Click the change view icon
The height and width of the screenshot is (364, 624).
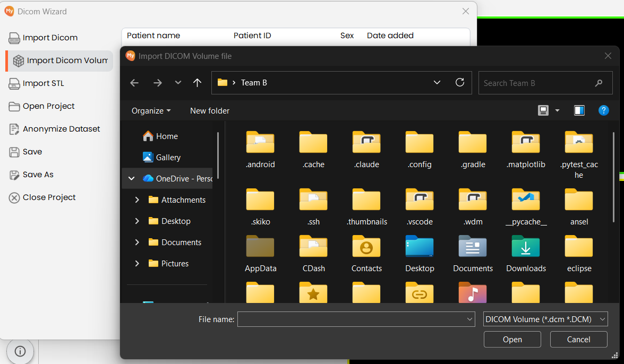coord(543,110)
